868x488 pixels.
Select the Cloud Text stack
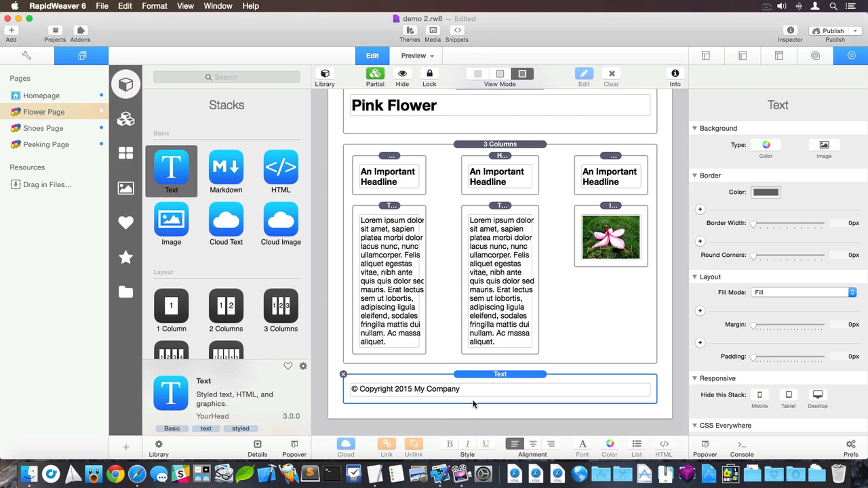click(x=226, y=223)
